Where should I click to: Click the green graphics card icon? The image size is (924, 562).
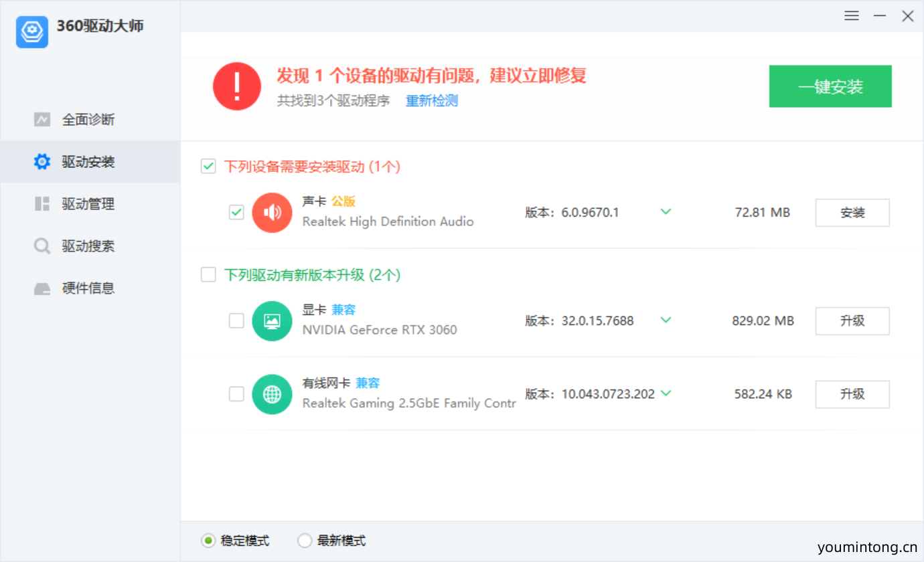point(272,321)
